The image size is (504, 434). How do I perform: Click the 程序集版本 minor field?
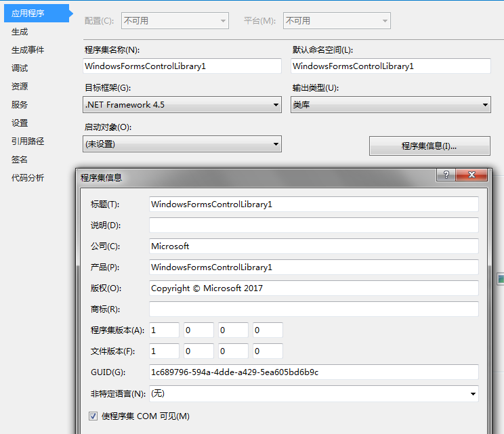pos(198,330)
